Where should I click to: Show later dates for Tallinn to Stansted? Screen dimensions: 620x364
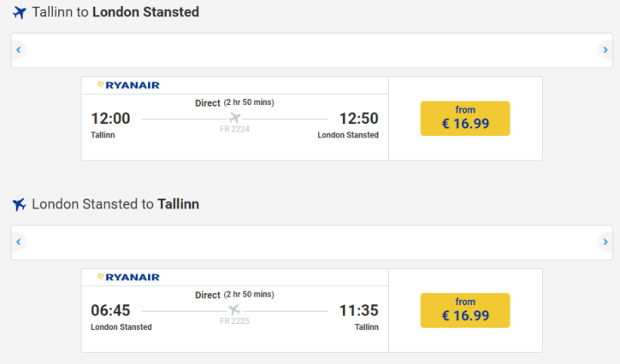[605, 50]
